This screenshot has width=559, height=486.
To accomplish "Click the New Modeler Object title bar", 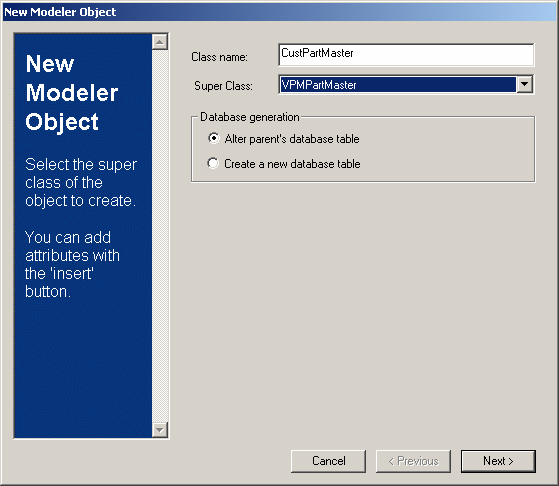I will [x=280, y=12].
